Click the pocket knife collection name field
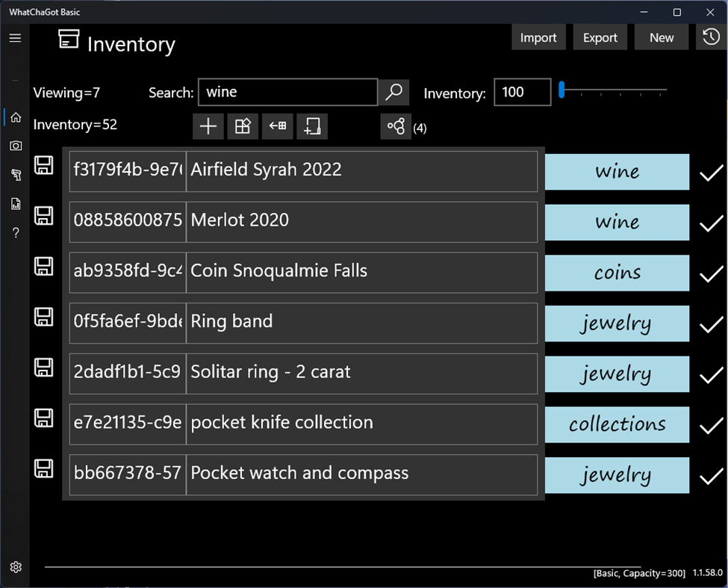This screenshot has width=728, height=588. [361, 424]
